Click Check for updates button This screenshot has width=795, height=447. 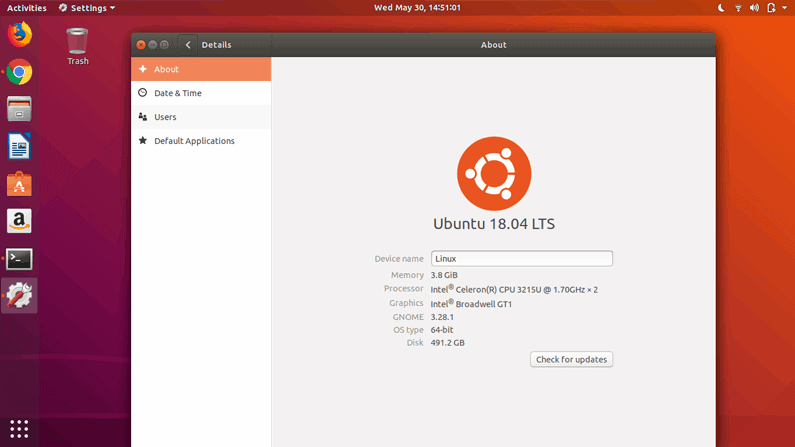pyautogui.click(x=571, y=359)
